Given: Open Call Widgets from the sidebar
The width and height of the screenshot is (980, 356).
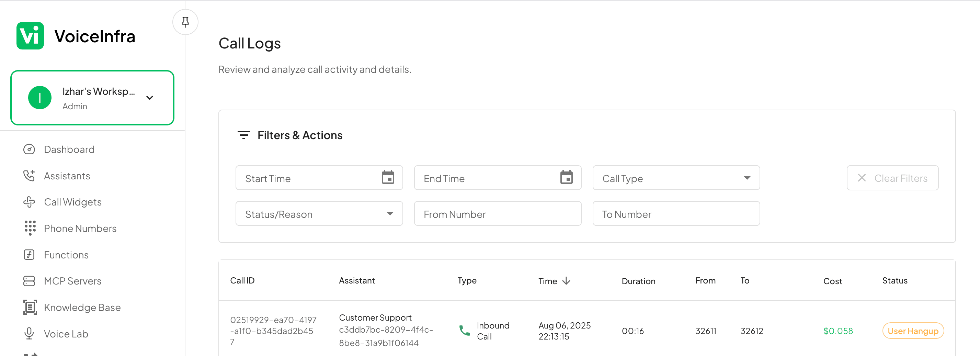Looking at the screenshot, I should click(x=72, y=202).
